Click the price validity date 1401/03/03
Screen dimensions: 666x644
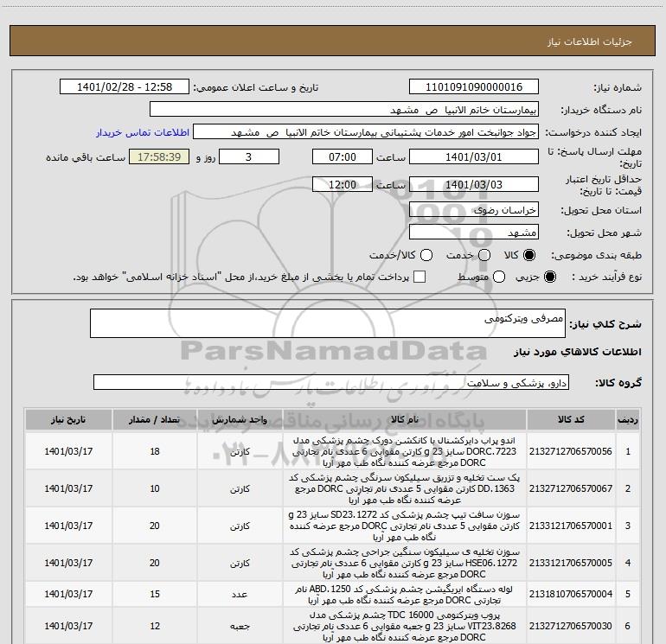(474, 184)
